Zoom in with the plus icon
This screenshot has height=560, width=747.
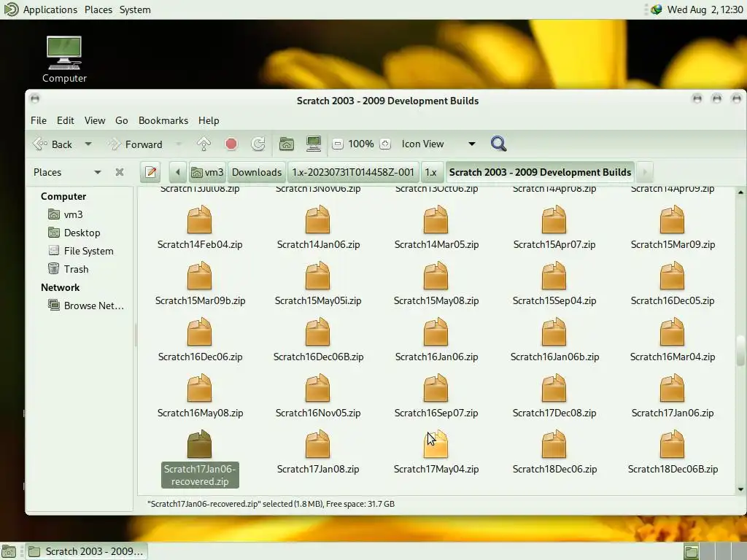click(x=385, y=144)
